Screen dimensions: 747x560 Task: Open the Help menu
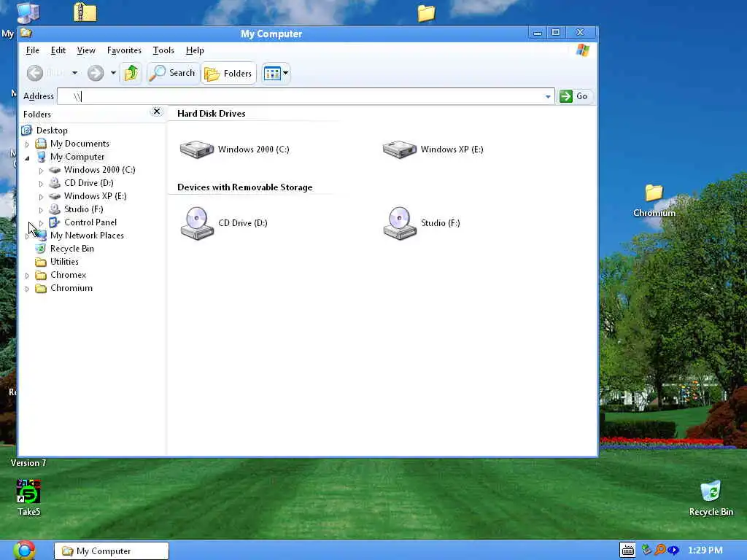[195, 50]
